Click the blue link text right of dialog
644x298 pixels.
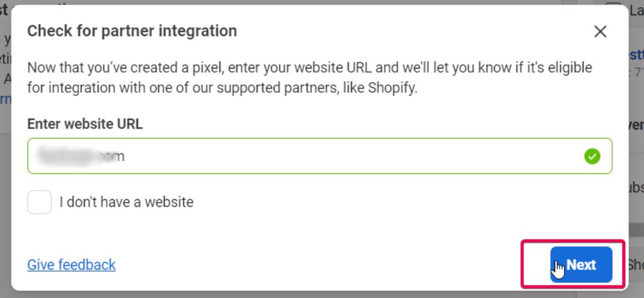(636, 56)
